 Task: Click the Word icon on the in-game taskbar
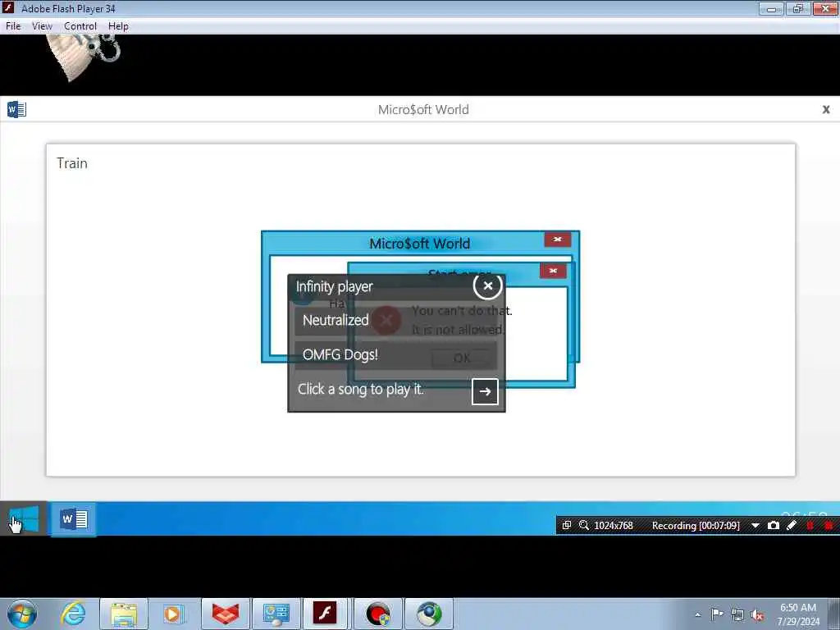point(74,519)
